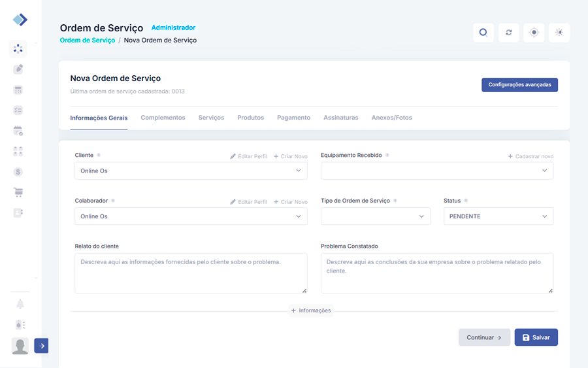
Task: Expand the sidebar with the arrow button
Action: tap(41, 346)
